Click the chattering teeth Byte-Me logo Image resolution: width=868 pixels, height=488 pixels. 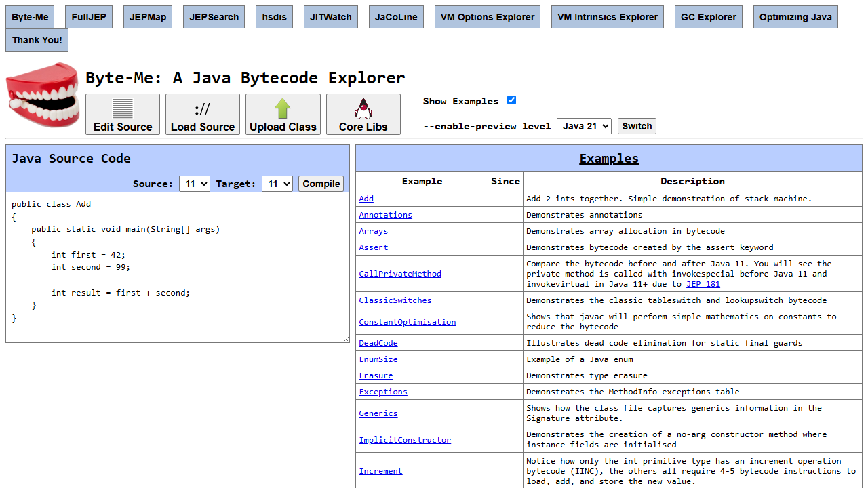[43, 96]
